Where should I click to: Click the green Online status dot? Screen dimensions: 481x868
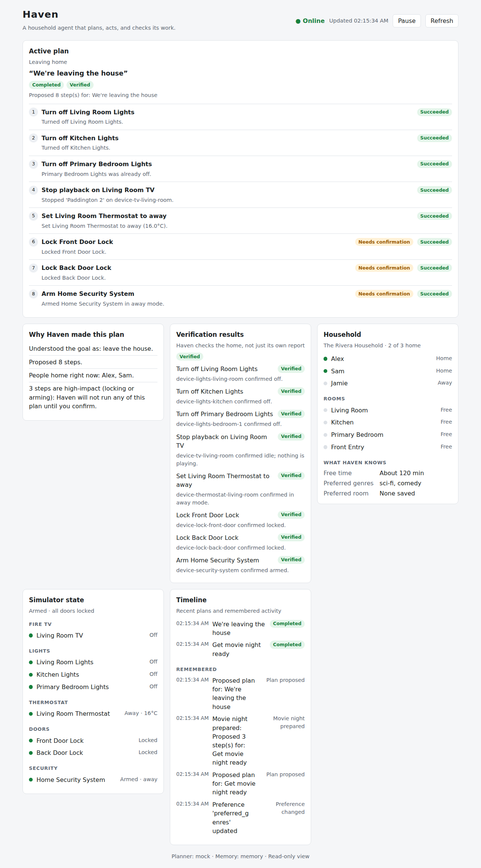click(x=298, y=21)
